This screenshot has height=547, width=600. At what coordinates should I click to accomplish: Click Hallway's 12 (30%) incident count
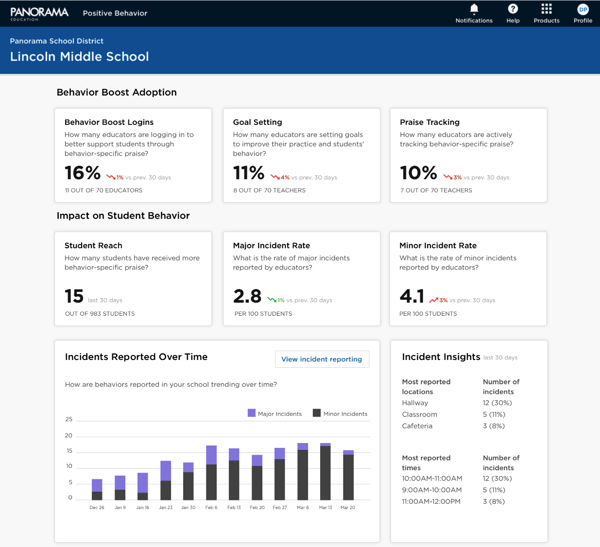tap(497, 403)
